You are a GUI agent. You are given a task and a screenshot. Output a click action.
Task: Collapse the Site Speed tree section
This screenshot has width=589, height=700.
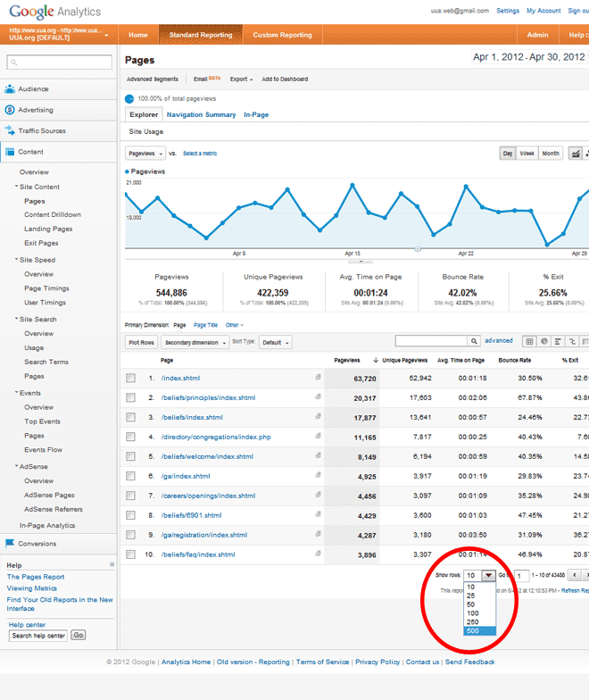click(x=16, y=259)
